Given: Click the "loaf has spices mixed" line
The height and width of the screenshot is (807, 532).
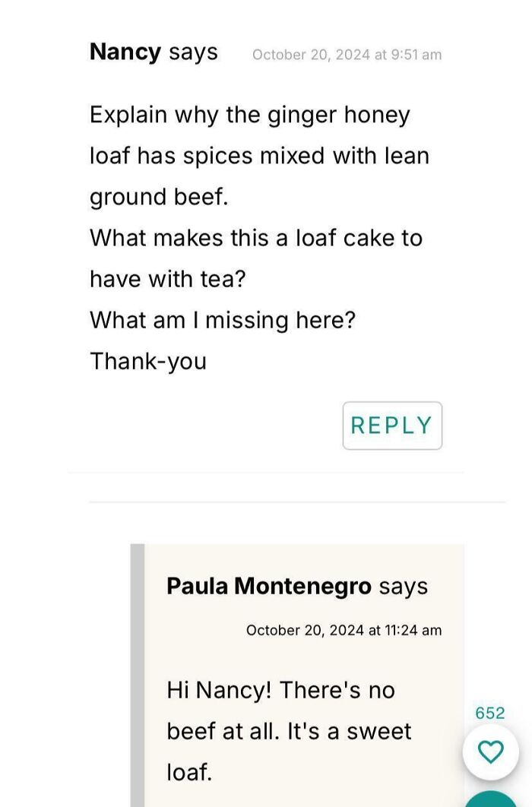Looking at the screenshot, I should tap(259, 156).
